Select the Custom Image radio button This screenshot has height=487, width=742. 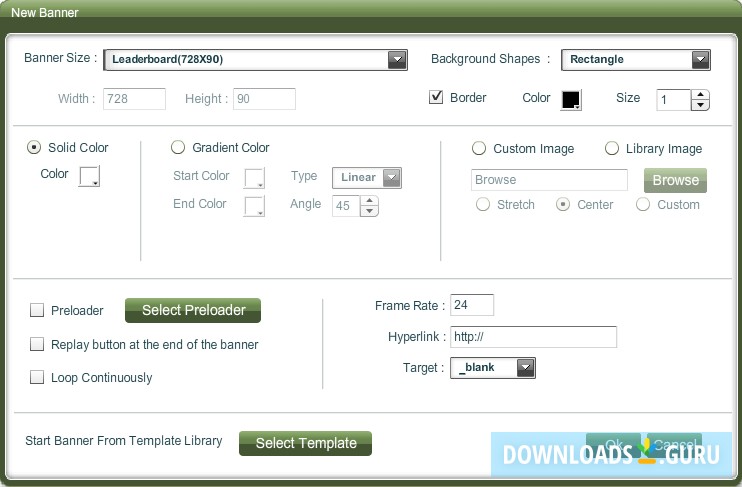pos(479,148)
